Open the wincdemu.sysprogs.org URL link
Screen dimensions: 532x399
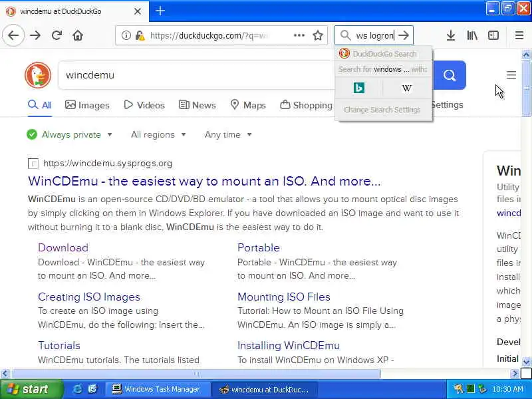click(x=108, y=164)
